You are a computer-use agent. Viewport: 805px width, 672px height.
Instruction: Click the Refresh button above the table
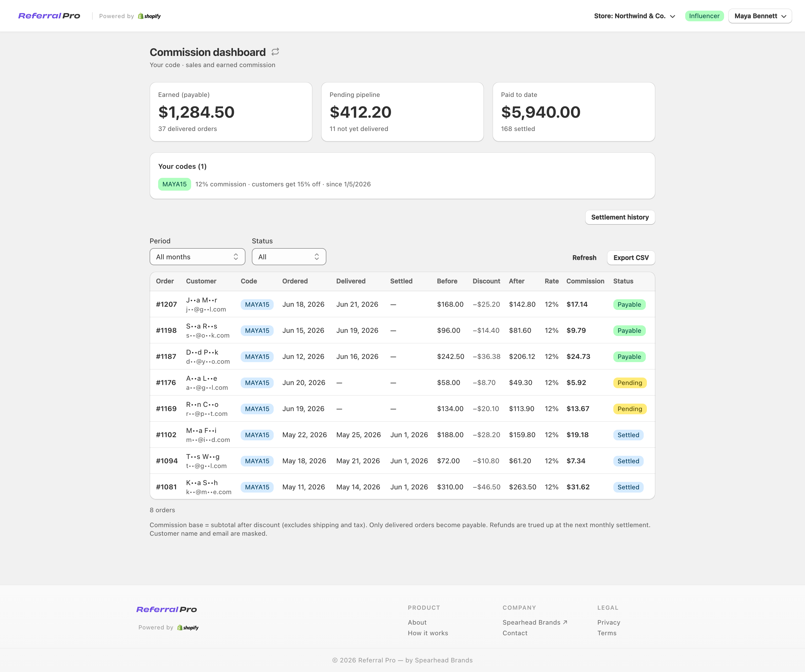pos(584,258)
